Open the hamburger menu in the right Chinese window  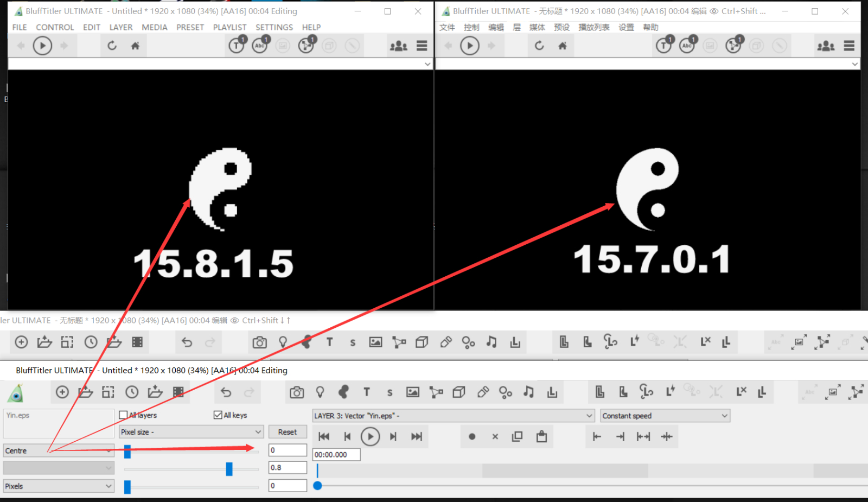[x=850, y=46]
